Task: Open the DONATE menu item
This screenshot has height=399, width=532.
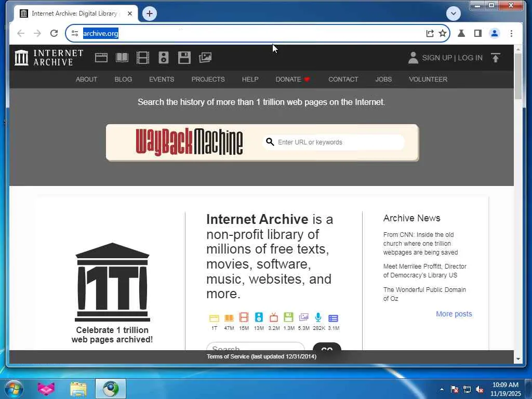Action: click(293, 79)
